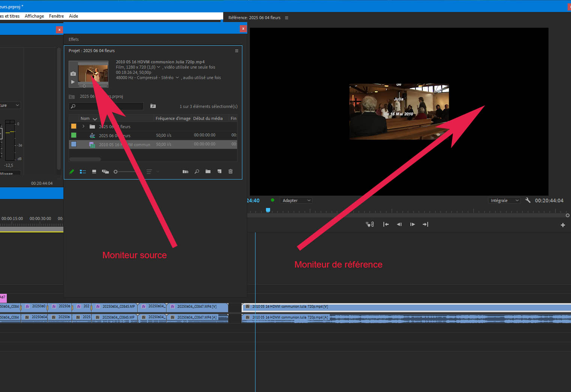Click the 'Projet : 2025 06 04 fleurs' tab
The image size is (571, 392).
92,51
